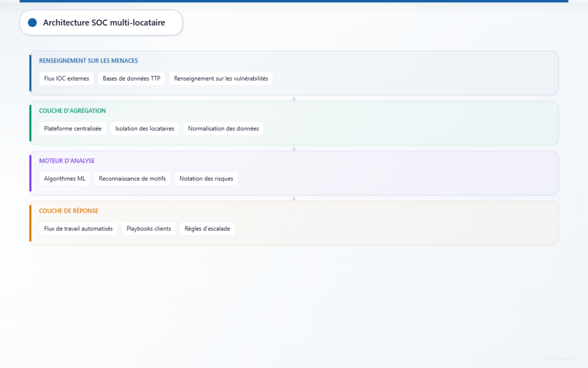This screenshot has width=588, height=368.
Task: Select the Renseignement sur les menaces heading
Action: [88, 61]
